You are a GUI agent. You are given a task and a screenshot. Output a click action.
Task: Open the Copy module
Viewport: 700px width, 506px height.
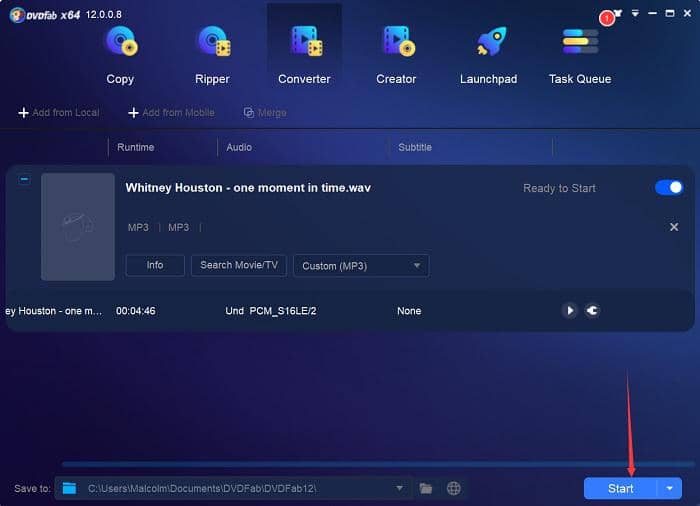[x=121, y=55]
